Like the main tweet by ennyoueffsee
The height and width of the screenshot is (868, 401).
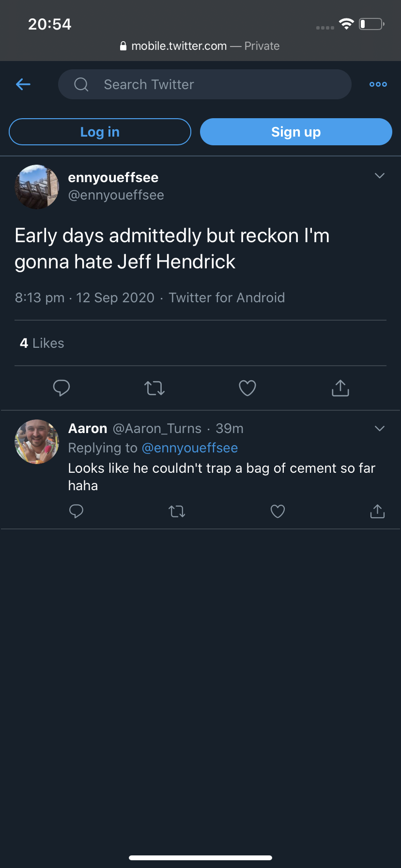[x=247, y=388]
